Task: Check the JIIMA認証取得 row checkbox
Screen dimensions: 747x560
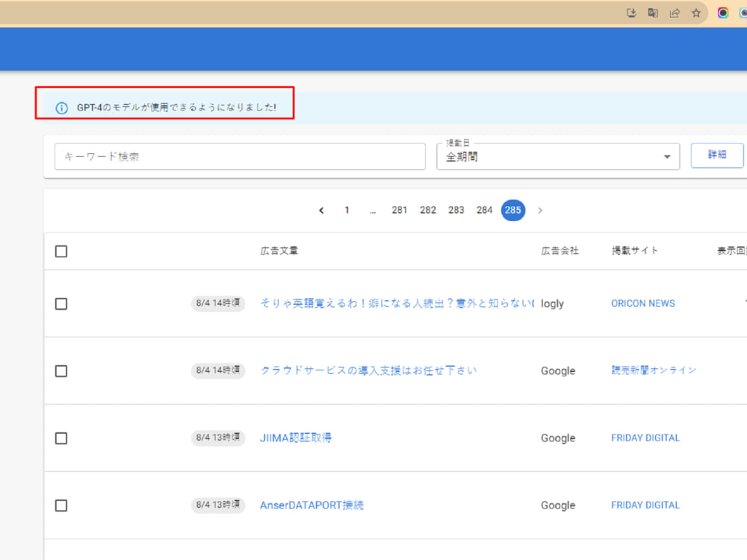Action: [x=61, y=438]
